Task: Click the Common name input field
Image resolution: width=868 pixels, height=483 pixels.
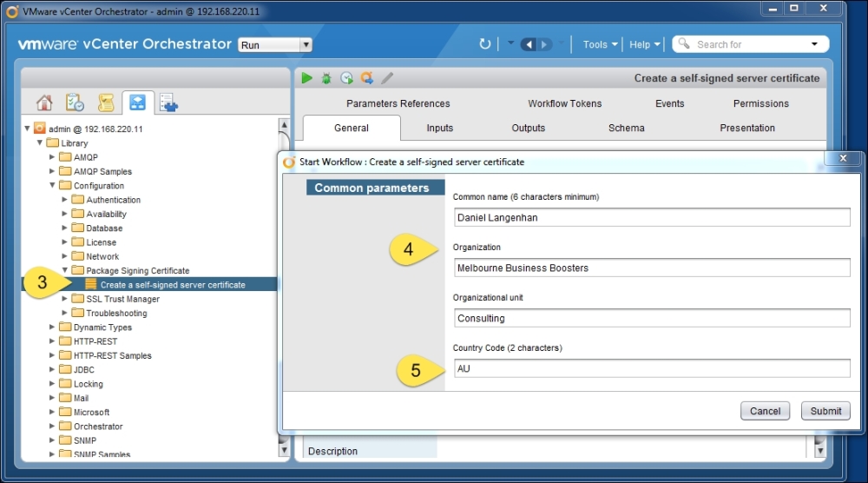Action: point(652,217)
